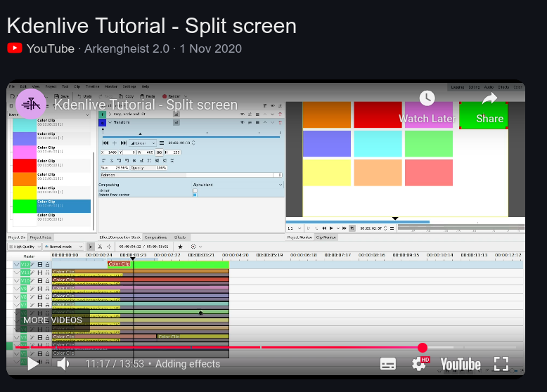Toggle subtitles with the captions icon
Screen dimensions: 547x392
coord(388,364)
